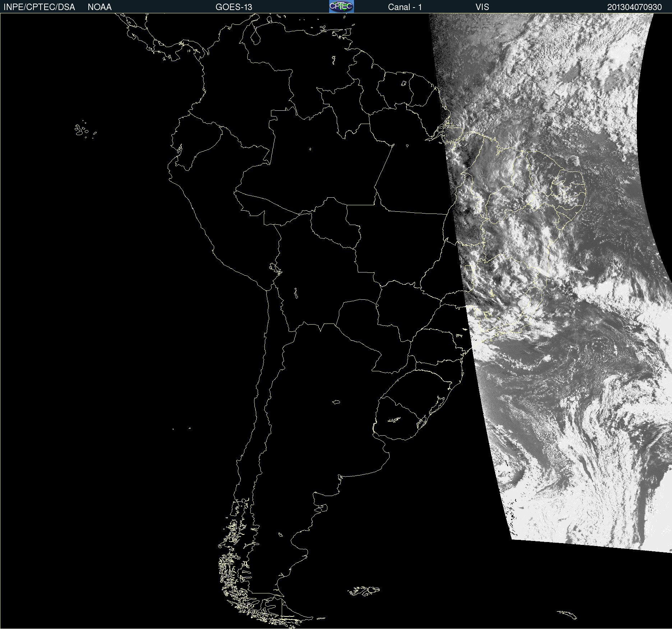The width and height of the screenshot is (672, 629).
Task: Click the NOAA header label
Action: tap(100, 7)
